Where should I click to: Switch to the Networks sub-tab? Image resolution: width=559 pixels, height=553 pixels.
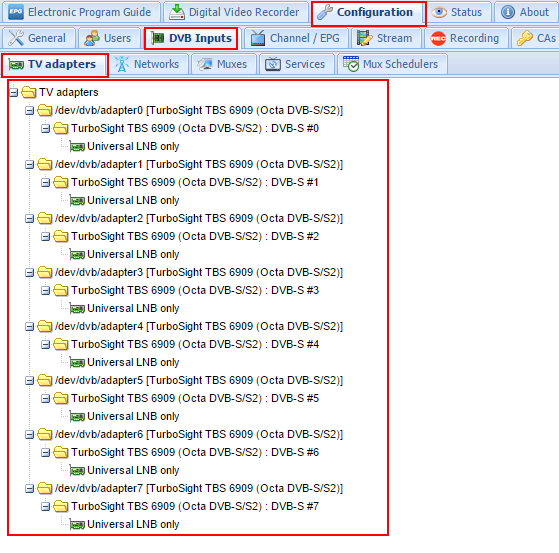[x=148, y=64]
